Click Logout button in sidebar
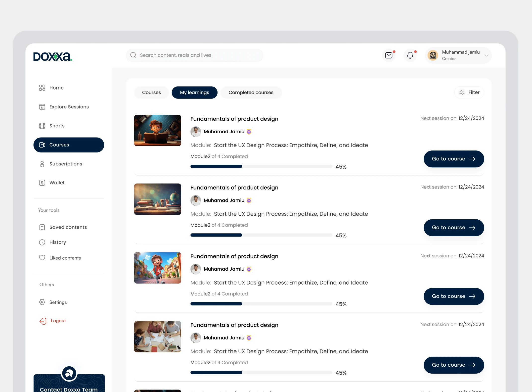The height and width of the screenshot is (392, 532). pos(58,321)
